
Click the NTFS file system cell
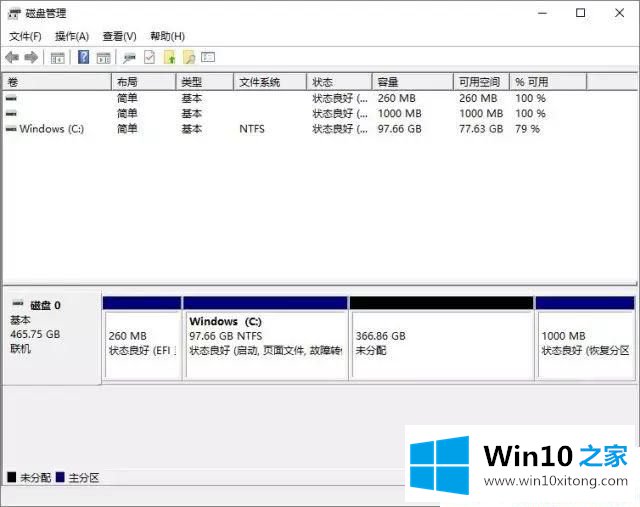coord(252,129)
